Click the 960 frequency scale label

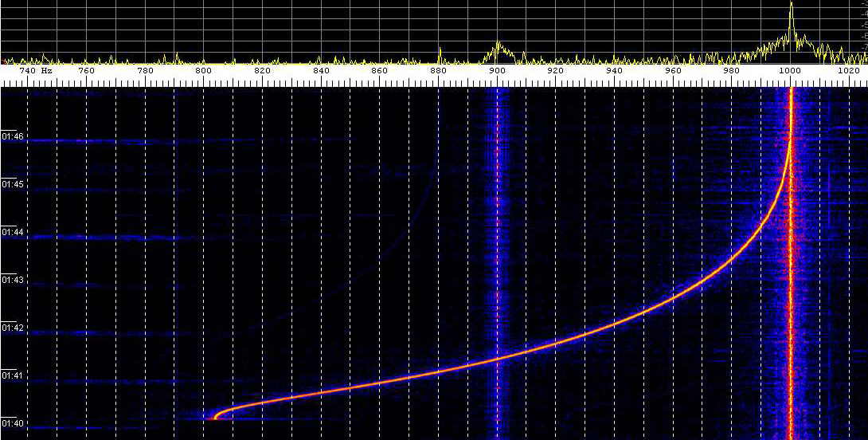tap(673, 71)
